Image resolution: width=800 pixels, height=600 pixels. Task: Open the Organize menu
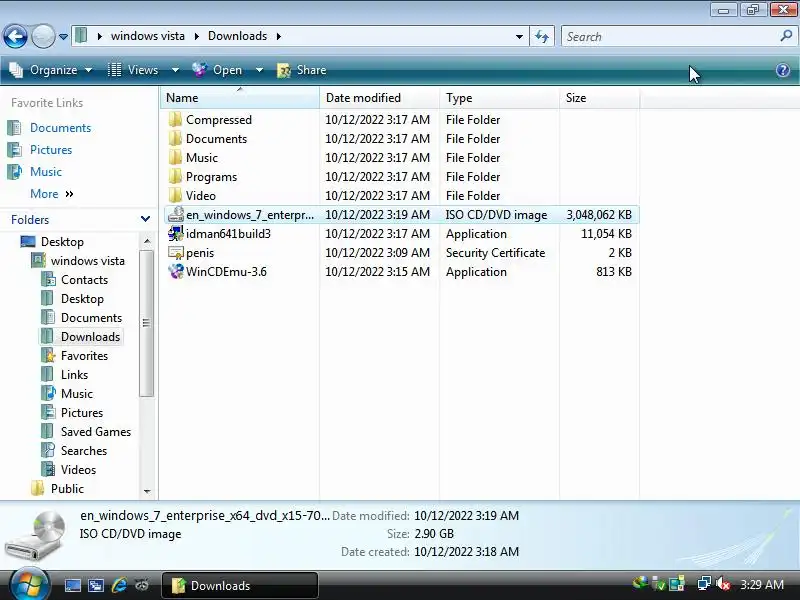pyautogui.click(x=51, y=70)
